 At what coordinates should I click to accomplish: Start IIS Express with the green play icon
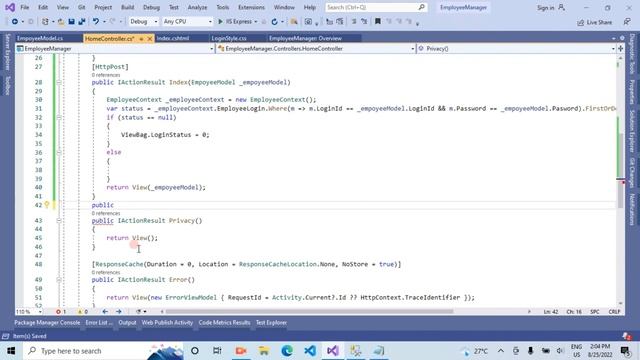[220, 22]
